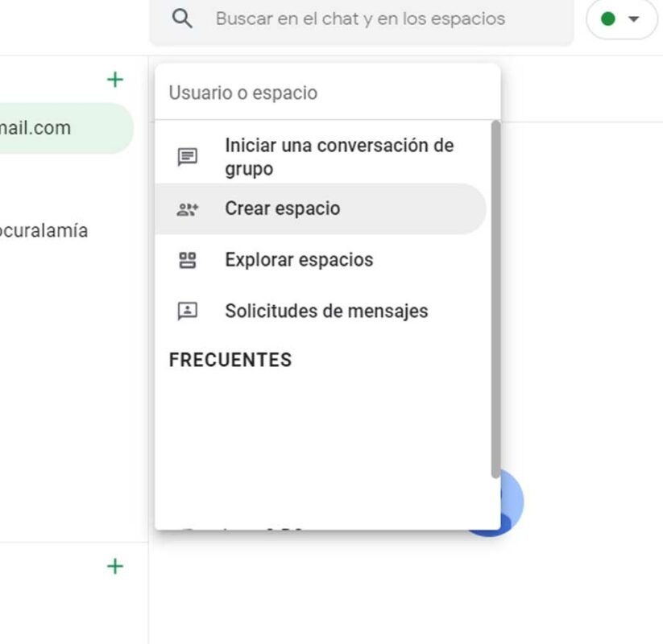
Task: Select 'Iniciar una conversación de grupo'
Action: click(x=338, y=157)
